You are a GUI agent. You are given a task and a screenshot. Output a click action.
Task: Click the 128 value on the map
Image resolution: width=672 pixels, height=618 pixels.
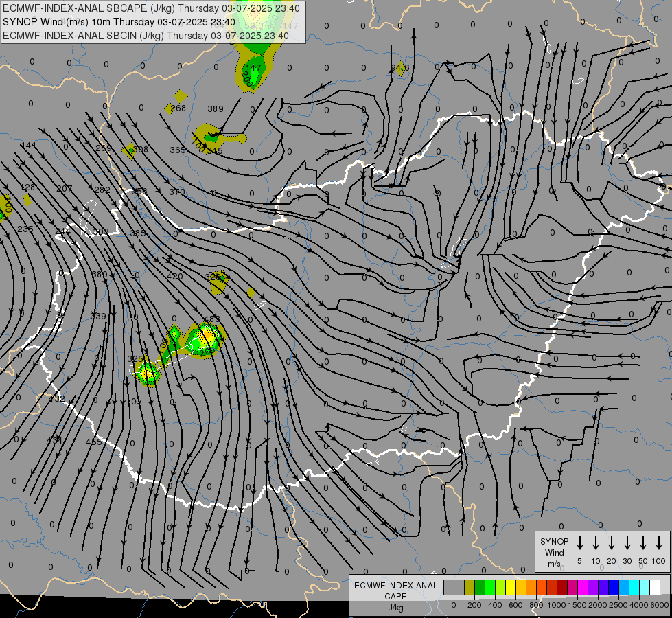[28, 187]
